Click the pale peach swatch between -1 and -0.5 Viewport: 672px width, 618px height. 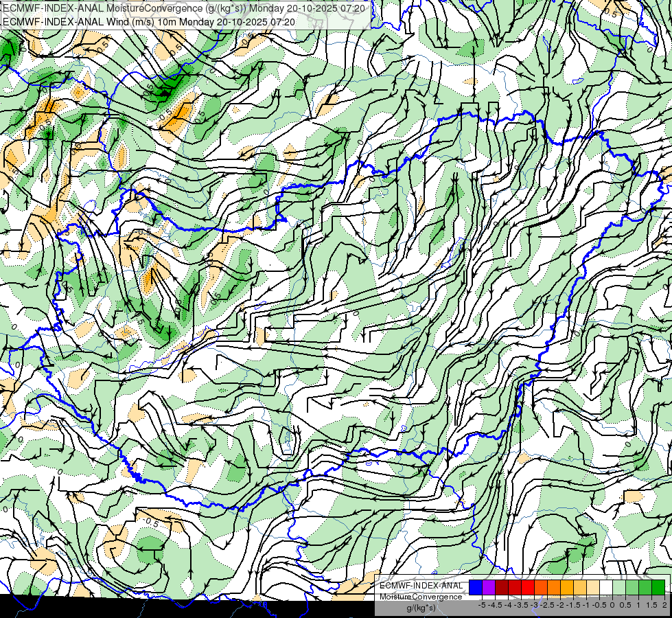[593, 588]
